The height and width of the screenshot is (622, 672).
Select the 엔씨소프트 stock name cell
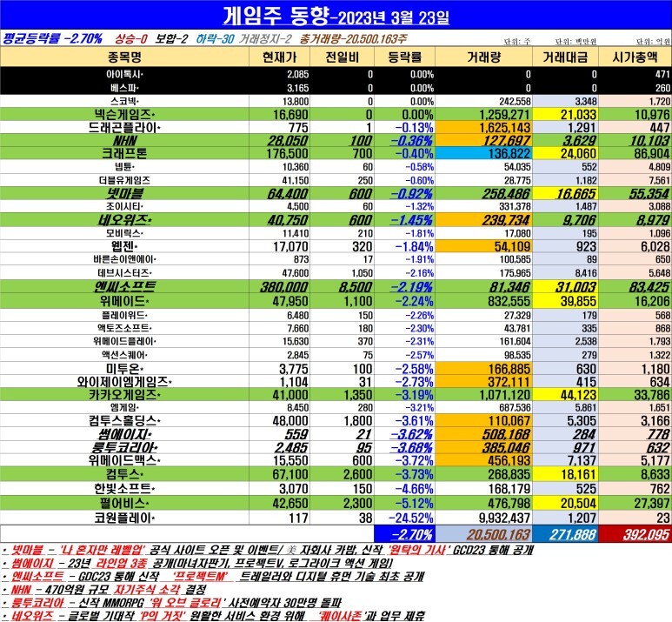[x=124, y=286]
